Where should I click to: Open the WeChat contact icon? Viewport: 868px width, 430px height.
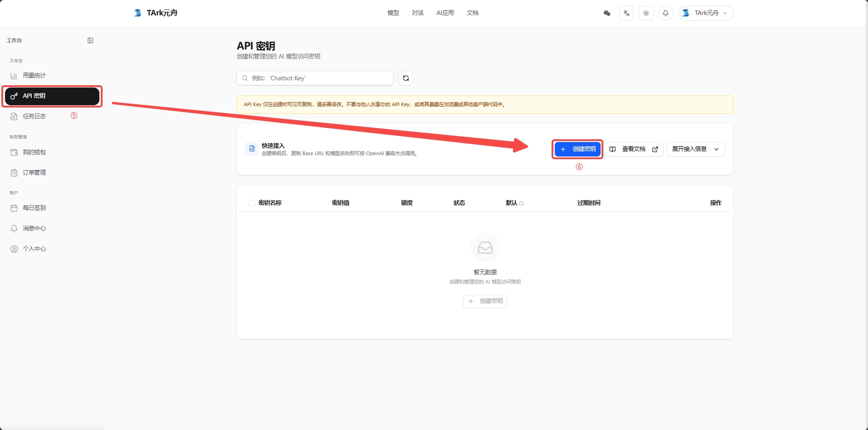[x=607, y=13]
